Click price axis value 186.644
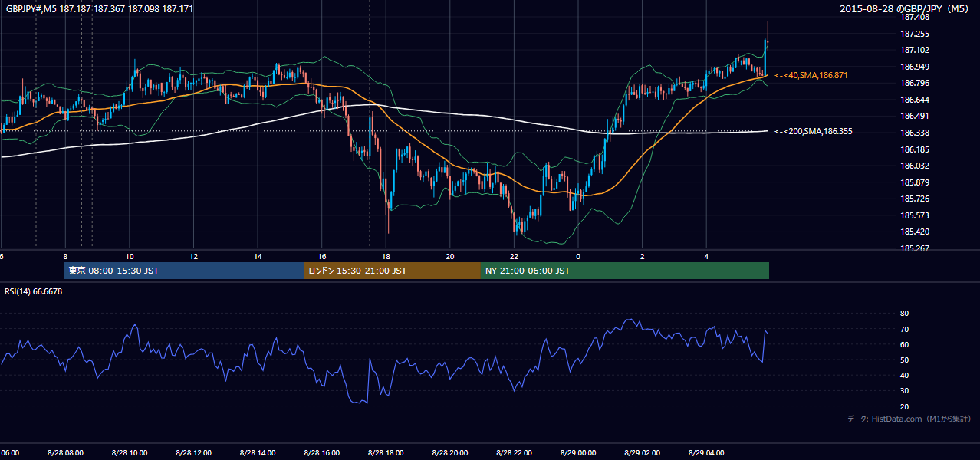 914,100
